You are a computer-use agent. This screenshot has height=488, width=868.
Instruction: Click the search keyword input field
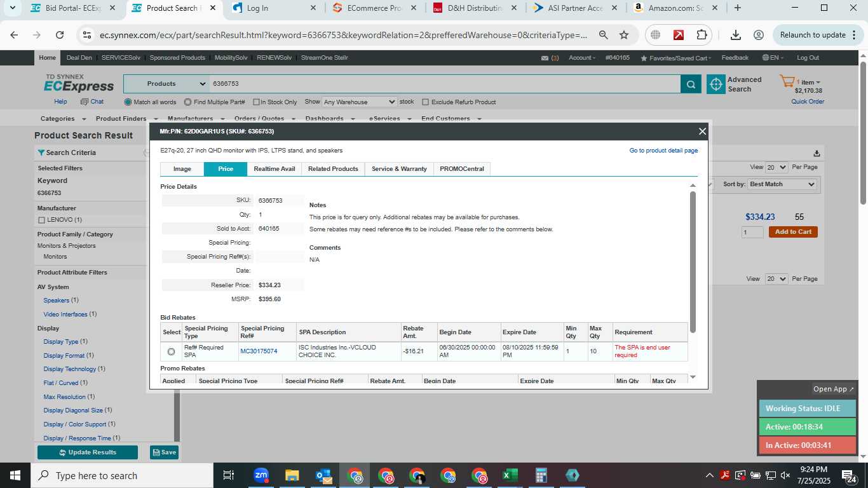(445, 84)
